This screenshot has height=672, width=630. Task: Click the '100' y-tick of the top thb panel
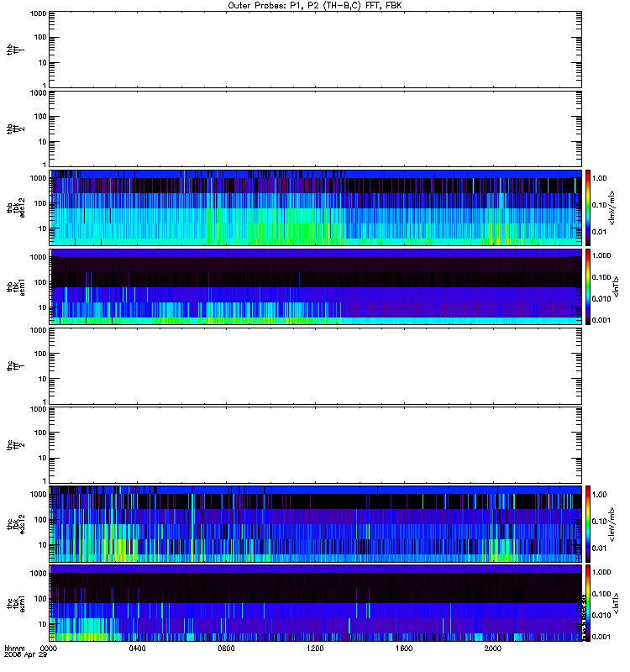click(40, 37)
